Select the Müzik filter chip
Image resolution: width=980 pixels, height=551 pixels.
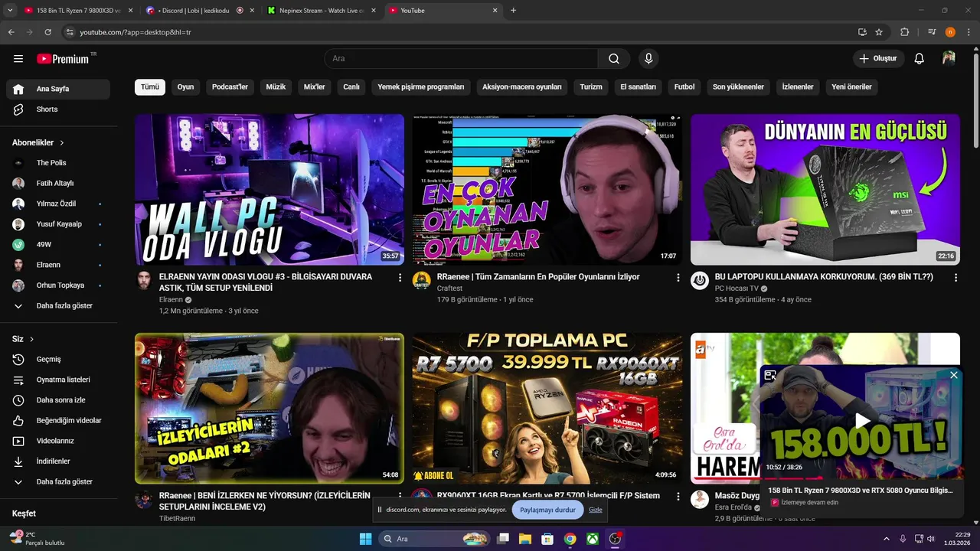276,87
